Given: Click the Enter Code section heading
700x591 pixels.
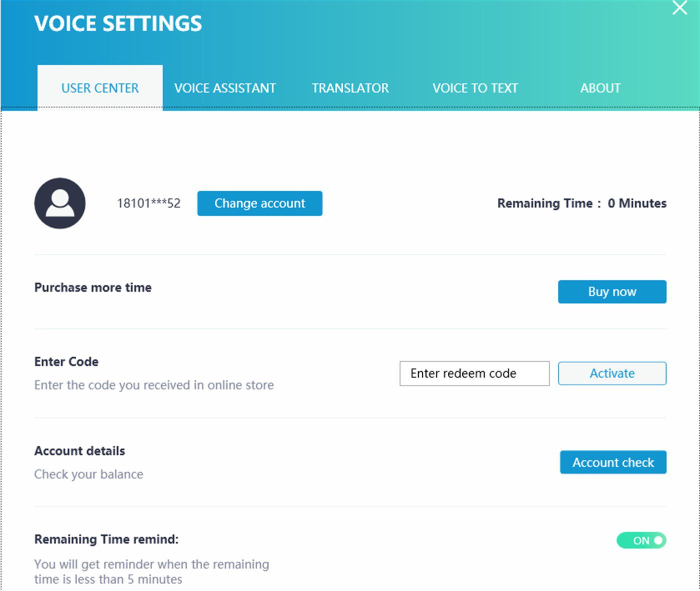Looking at the screenshot, I should [x=67, y=361].
